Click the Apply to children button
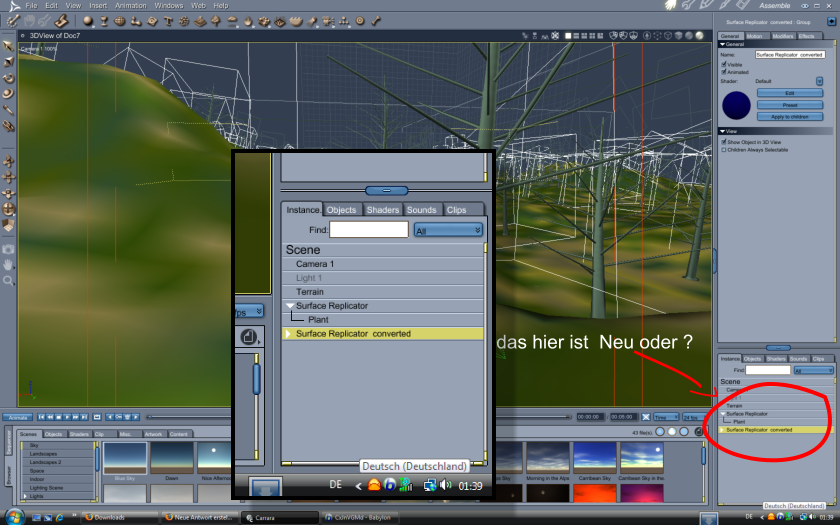Viewport: 840px width, 525px height. point(790,117)
